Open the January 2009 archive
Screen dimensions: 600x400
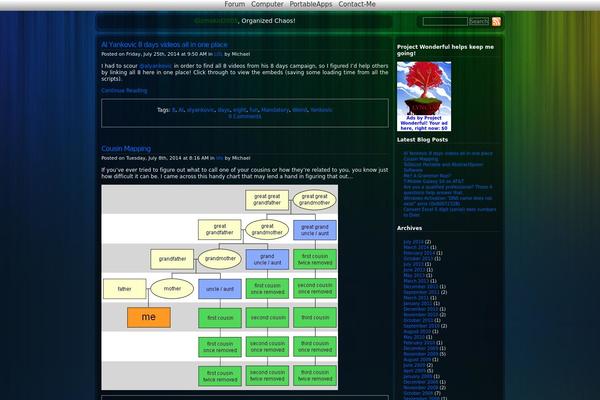pos(417,377)
